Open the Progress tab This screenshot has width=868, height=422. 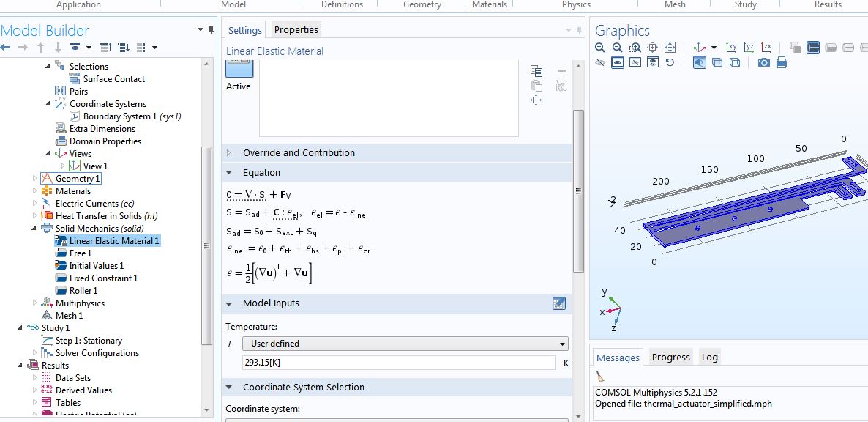(x=670, y=358)
